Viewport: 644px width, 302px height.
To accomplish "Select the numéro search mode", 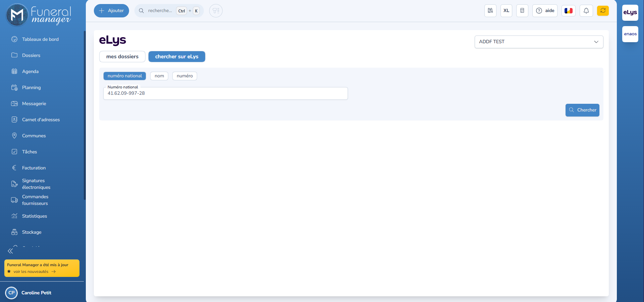I will point(185,76).
